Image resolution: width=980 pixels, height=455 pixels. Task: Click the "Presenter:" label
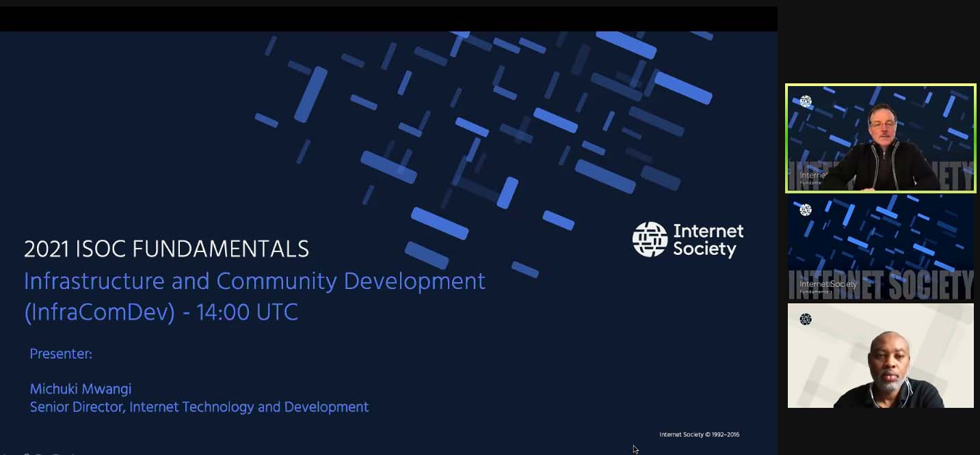tap(61, 354)
